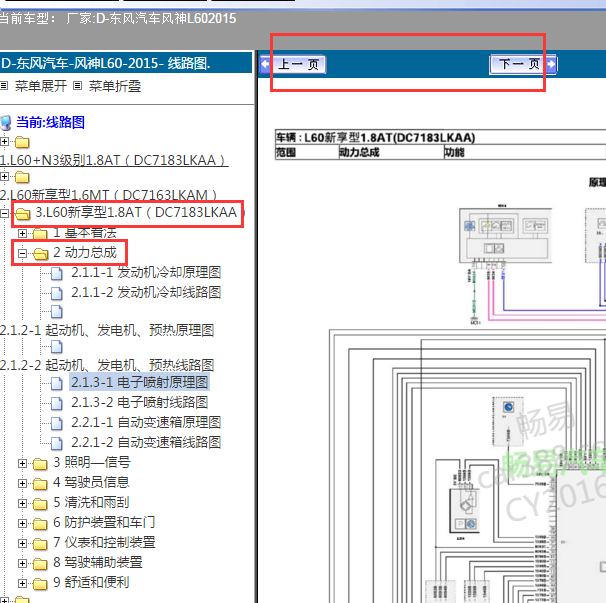
Task: Expand the 3 照明—信号 folder
Action: (22, 463)
